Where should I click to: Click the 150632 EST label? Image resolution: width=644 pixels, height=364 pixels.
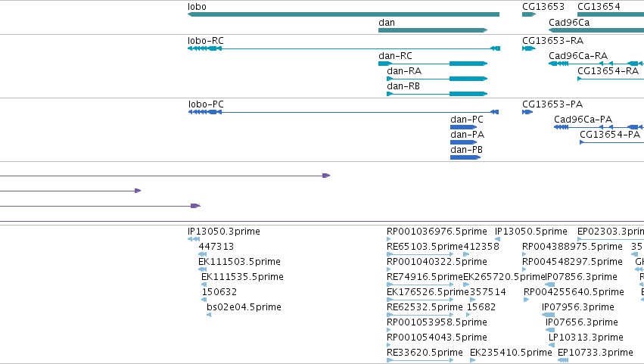point(219,293)
